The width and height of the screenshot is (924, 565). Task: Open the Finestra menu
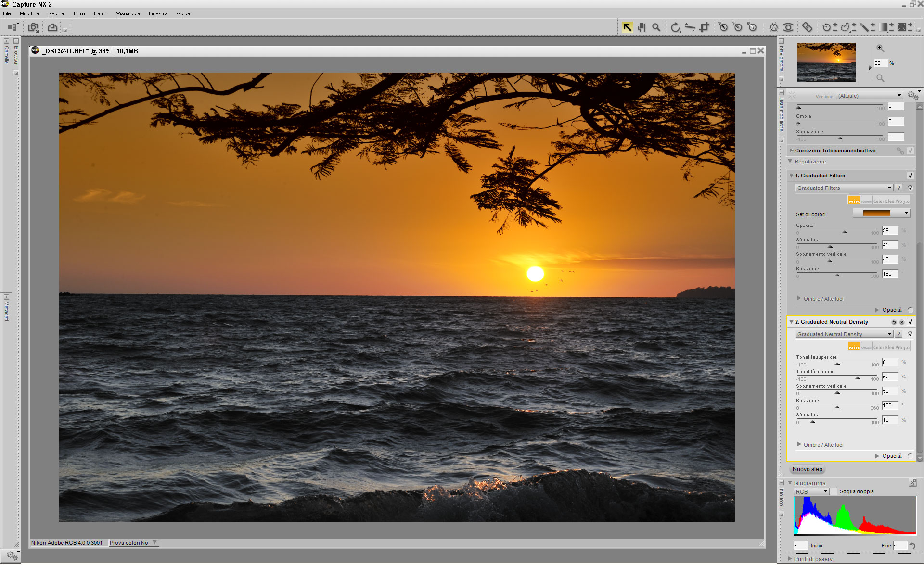(158, 13)
